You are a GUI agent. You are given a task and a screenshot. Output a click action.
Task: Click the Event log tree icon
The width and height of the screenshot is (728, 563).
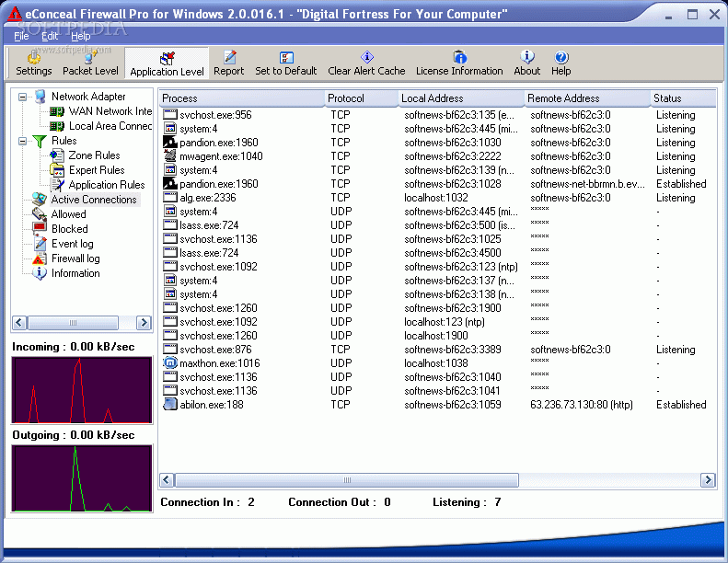pos(40,244)
